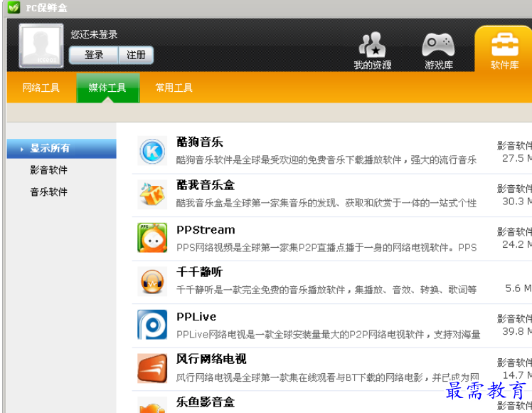Open the 风行网络电视 title

tap(211, 359)
